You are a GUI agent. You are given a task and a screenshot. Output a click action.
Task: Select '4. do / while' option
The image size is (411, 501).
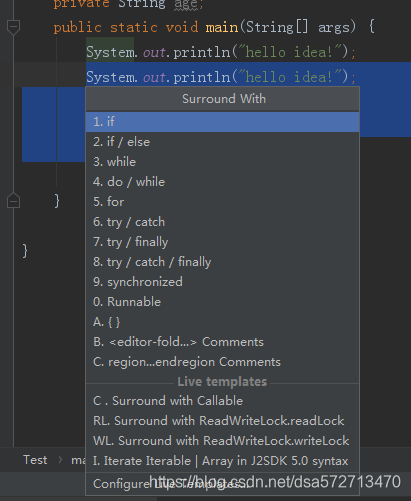tap(222, 182)
